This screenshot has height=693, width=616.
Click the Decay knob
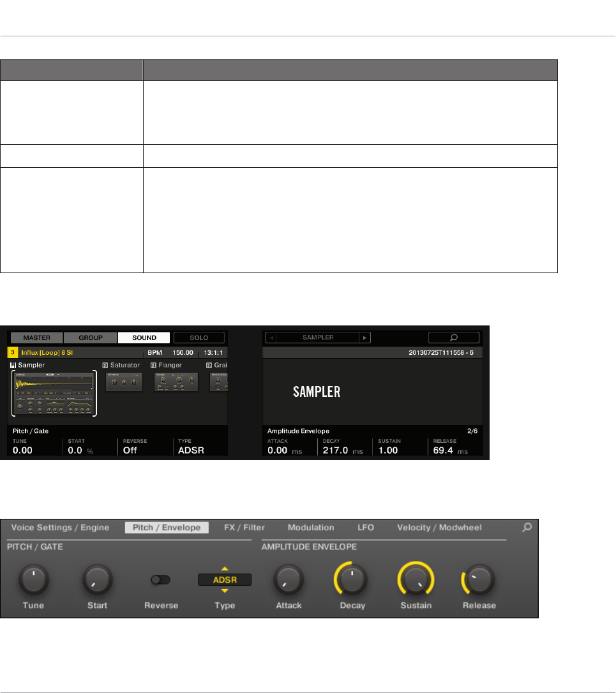[352, 579]
